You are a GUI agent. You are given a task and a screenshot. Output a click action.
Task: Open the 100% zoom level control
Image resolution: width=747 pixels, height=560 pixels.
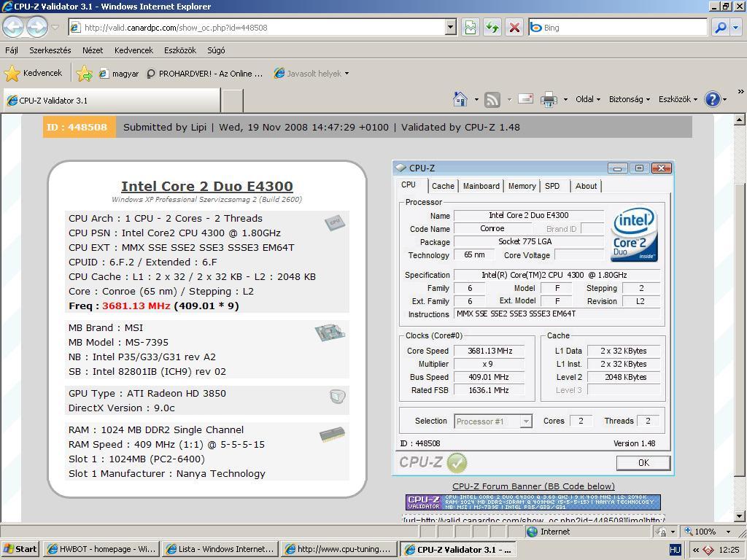click(708, 532)
